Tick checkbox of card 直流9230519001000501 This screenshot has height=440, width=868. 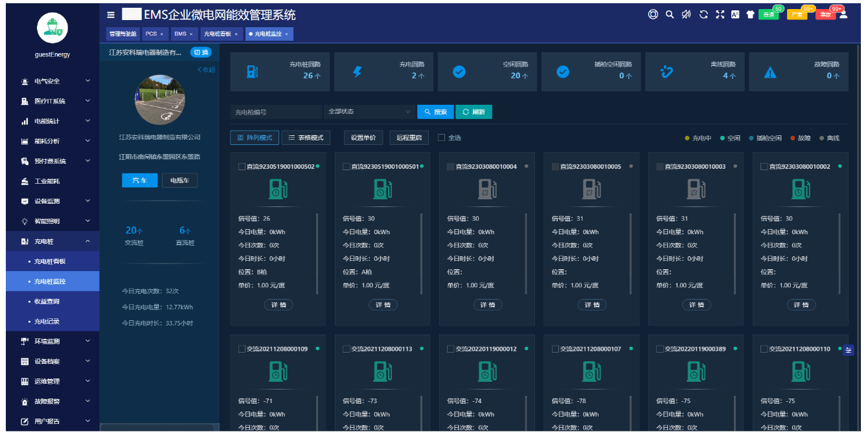pyautogui.click(x=347, y=167)
